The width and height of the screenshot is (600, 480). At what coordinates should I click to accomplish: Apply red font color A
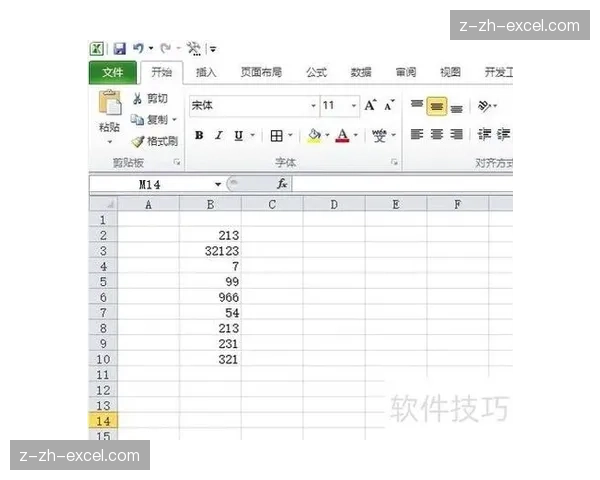(342, 136)
